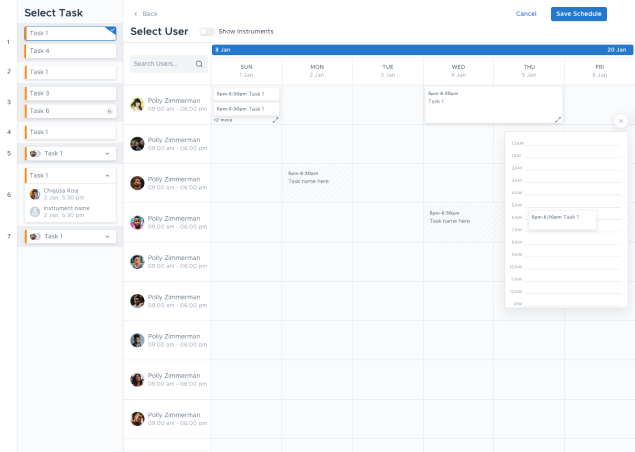Viewport: 635px width, 452px height.
Task: Click the Search Users input field
Action: coord(160,64)
